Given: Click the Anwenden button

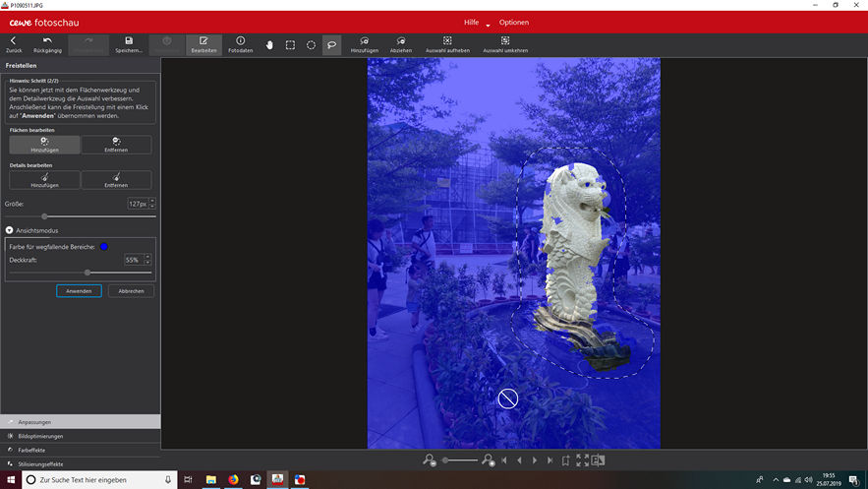Looking at the screenshot, I should click(79, 291).
